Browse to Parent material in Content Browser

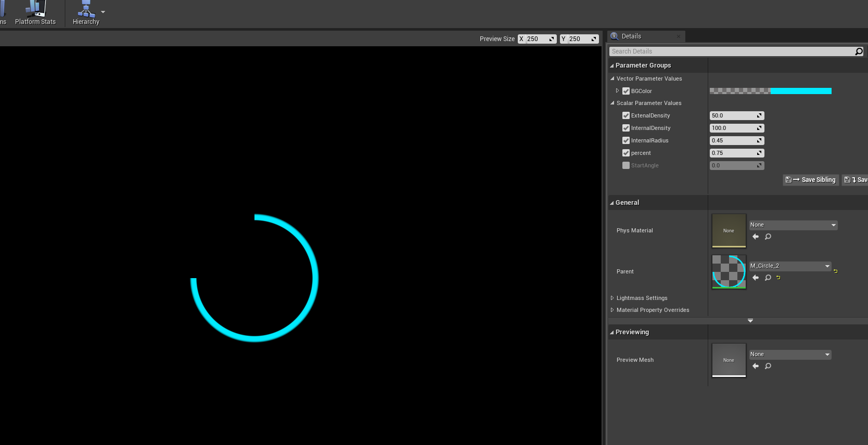(x=768, y=278)
